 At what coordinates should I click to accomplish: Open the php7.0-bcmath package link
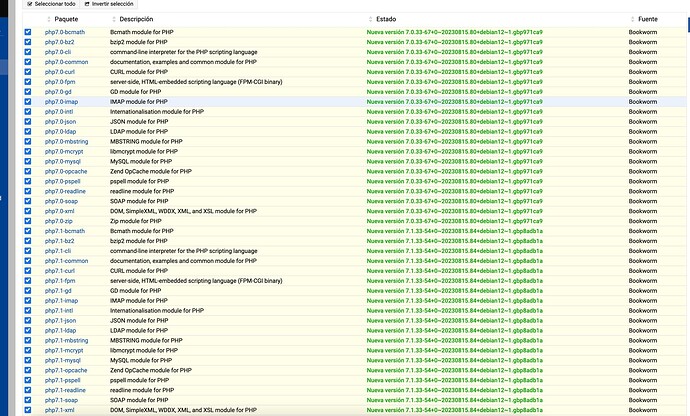(65, 32)
